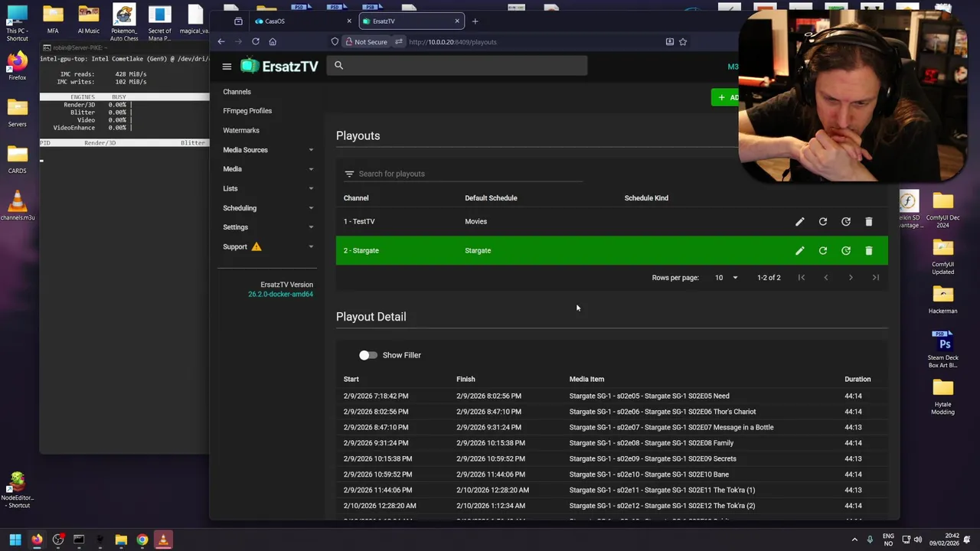Click the Not Secure lock indicator
The height and width of the screenshot is (551, 980).
(367, 42)
